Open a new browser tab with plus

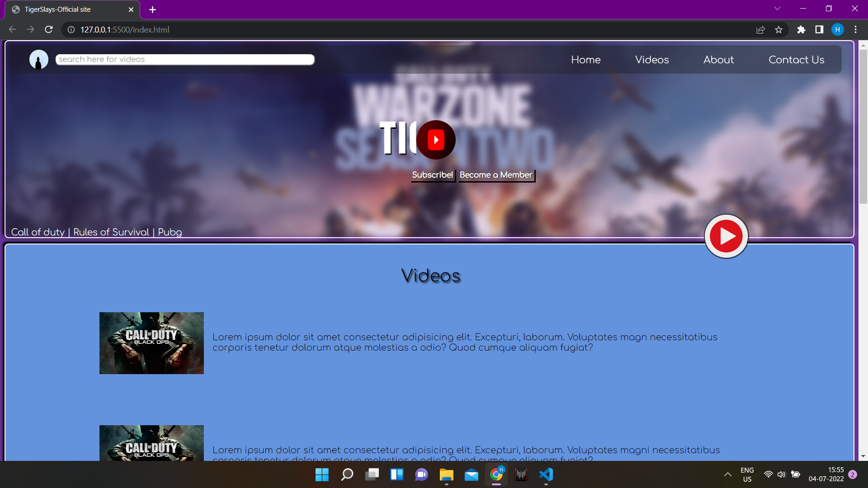click(152, 9)
